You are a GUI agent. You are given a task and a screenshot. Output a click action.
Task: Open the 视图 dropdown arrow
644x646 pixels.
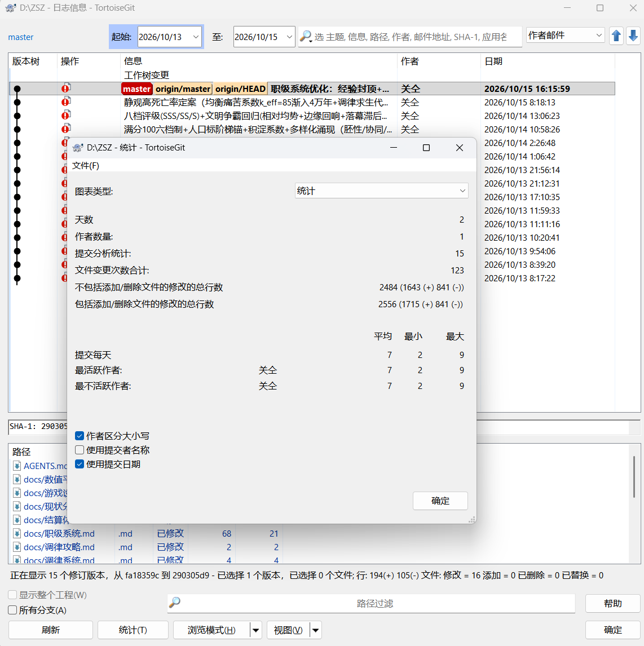[316, 630]
